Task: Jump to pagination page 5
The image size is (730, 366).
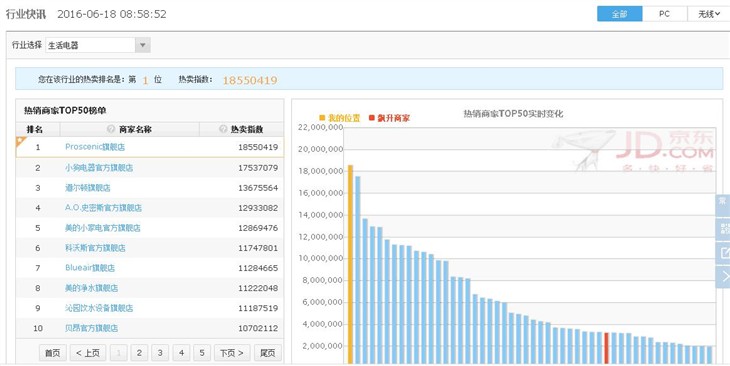Action: (202, 353)
